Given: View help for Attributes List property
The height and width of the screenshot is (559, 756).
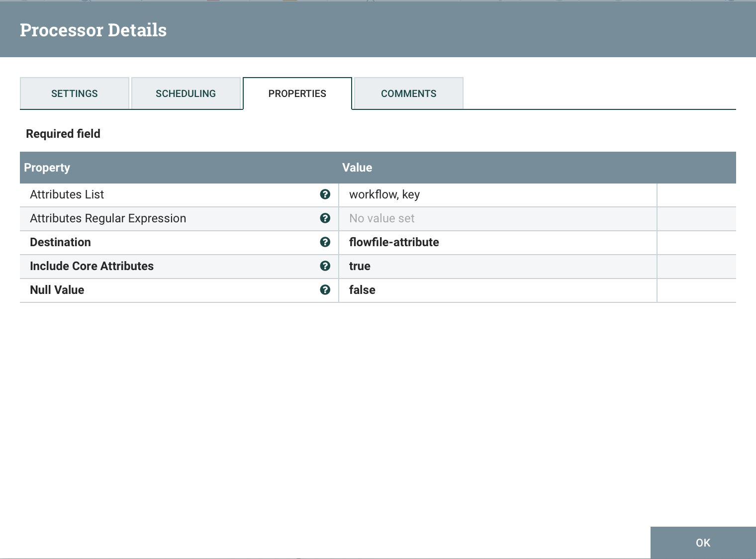Looking at the screenshot, I should pyautogui.click(x=326, y=194).
